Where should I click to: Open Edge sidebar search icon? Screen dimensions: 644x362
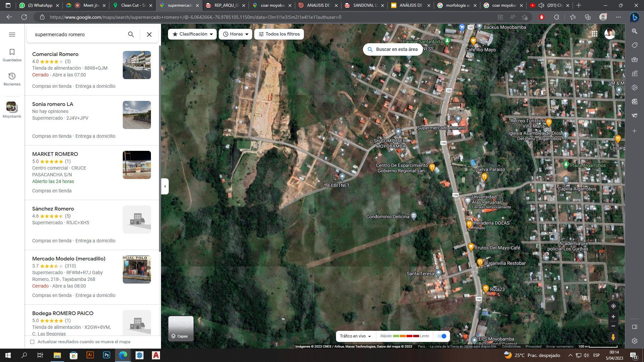coord(634,31)
